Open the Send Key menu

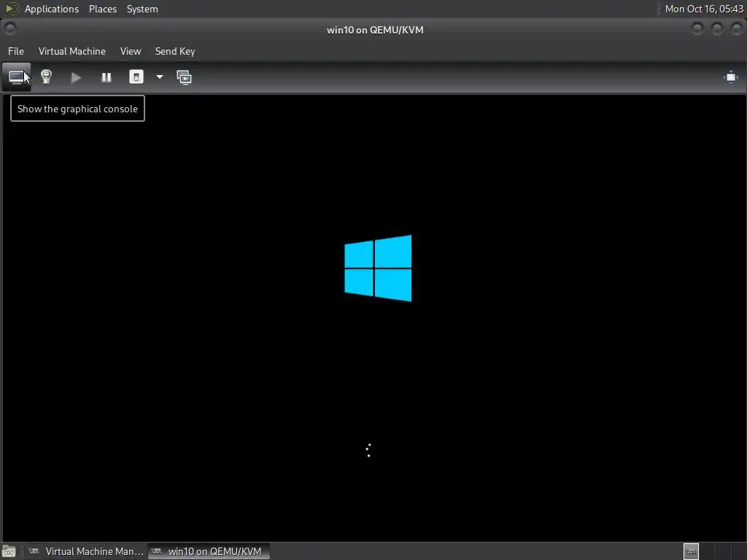click(x=175, y=52)
